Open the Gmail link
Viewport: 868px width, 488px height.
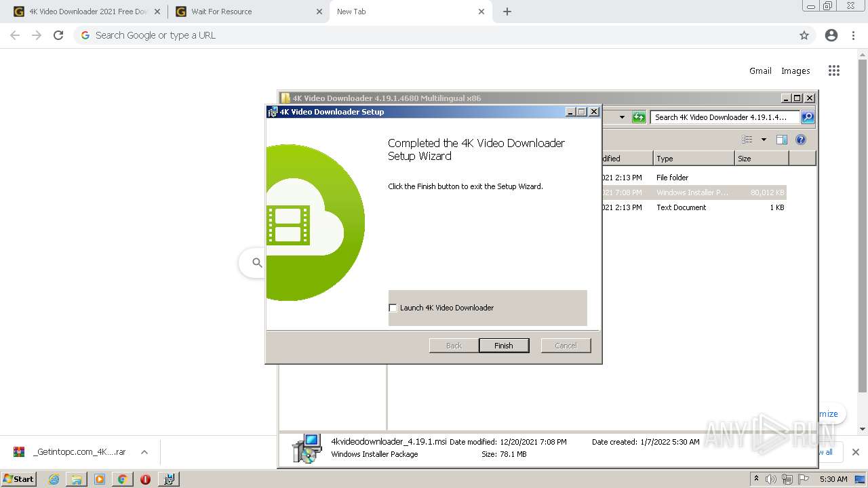[x=760, y=70]
